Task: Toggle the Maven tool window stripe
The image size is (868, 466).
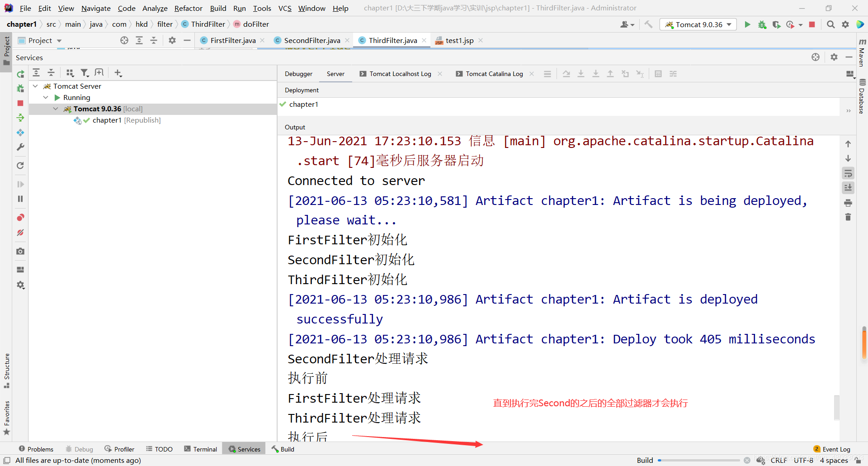Action: (x=862, y=53)
